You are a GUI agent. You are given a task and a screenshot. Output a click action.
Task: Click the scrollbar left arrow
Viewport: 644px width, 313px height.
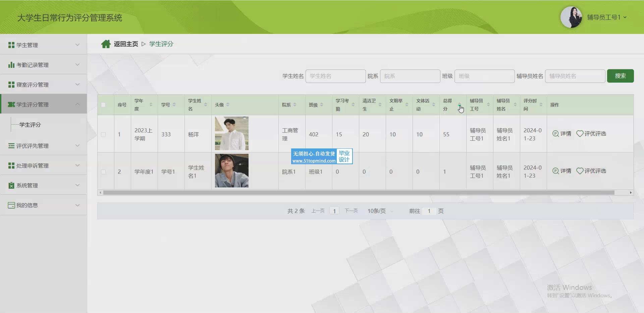tap(100, 193)
